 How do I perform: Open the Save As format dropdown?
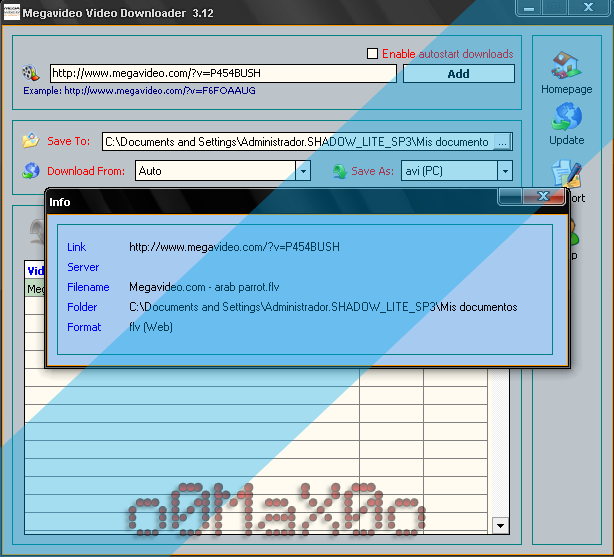coord(505,171)
